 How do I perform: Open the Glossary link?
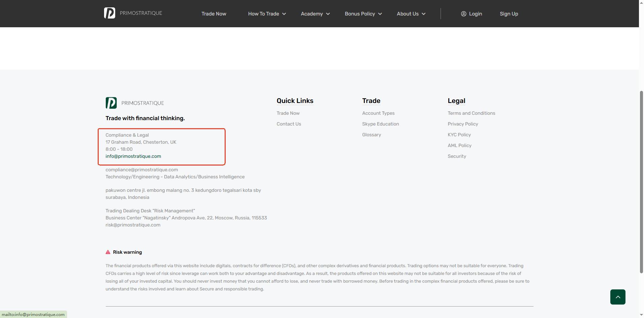pyautogui.click(x=372, y=135)
